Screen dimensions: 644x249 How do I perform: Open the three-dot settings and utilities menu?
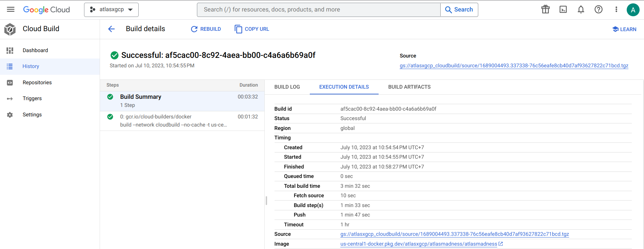click(616, 9)
